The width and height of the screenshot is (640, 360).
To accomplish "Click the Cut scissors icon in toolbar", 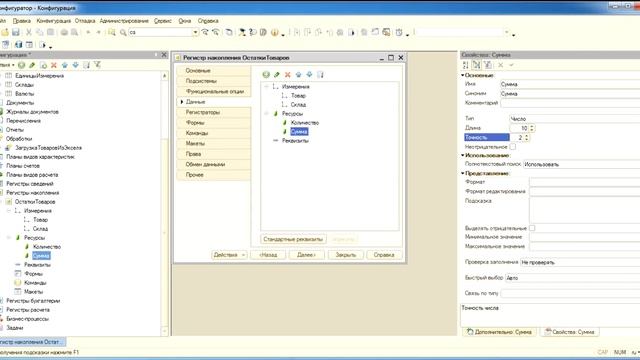I will 29,32.
